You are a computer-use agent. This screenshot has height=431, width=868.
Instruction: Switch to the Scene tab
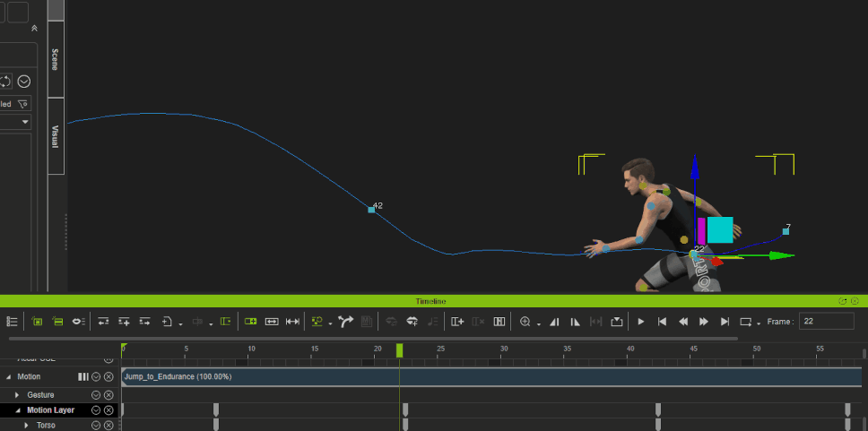coord(56,59)
